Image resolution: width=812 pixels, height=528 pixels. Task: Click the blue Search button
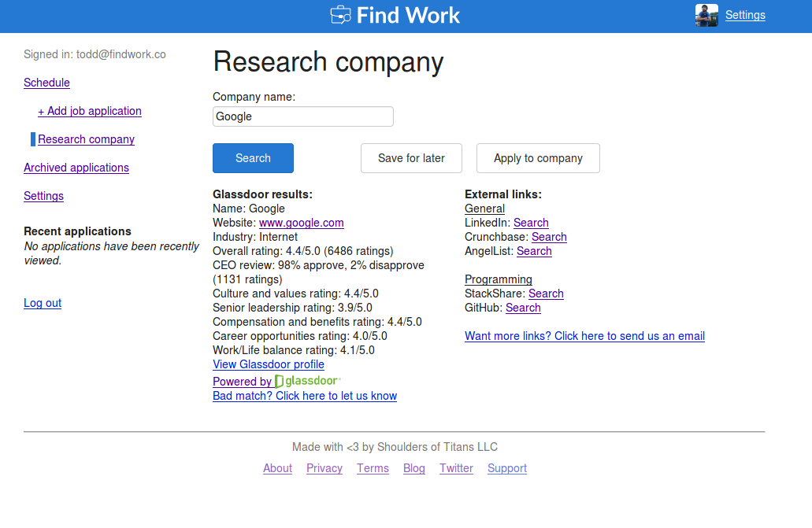[x=254, y=158]
